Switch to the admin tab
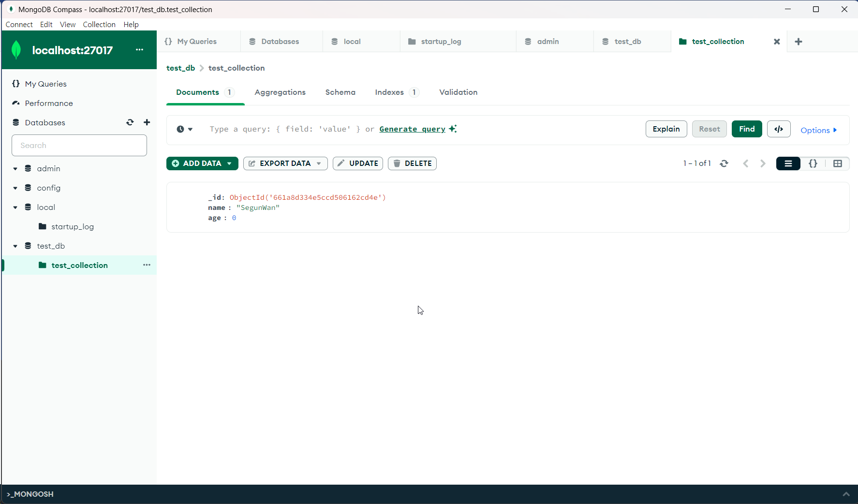Viewport: 858px width, 504px height. (x=555, y=42)
